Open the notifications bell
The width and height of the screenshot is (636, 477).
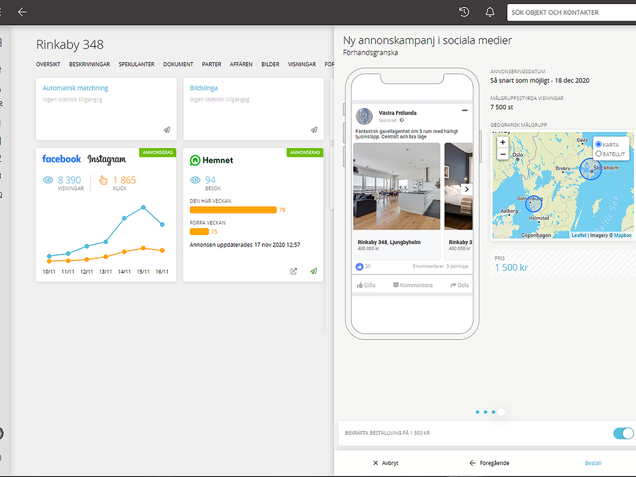(490, 12)
